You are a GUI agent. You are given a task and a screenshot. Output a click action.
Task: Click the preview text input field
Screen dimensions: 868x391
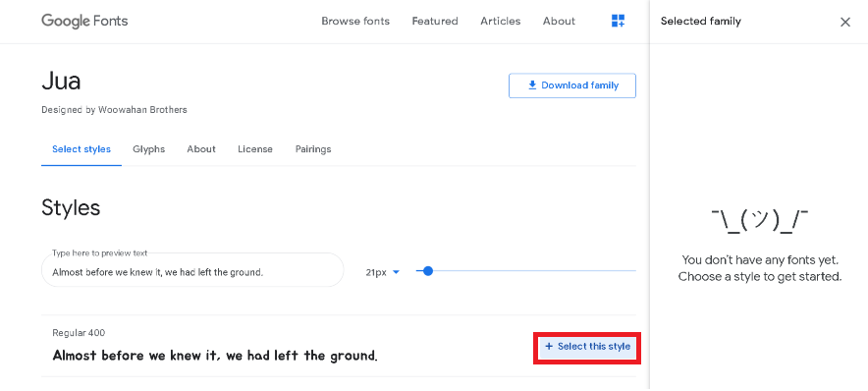click(x=192, y=270)
